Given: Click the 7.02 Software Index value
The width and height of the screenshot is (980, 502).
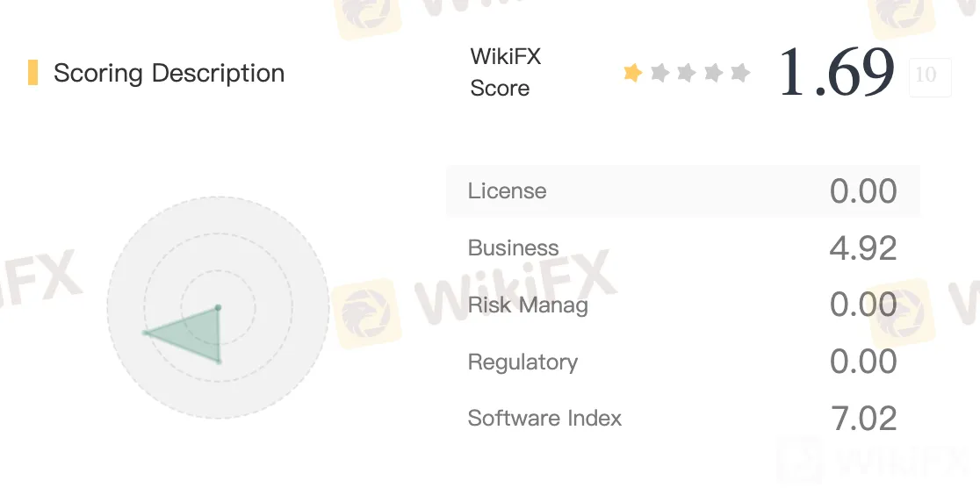Looking at the screenshot, I should pyautogui.click(x=864, y=419).
